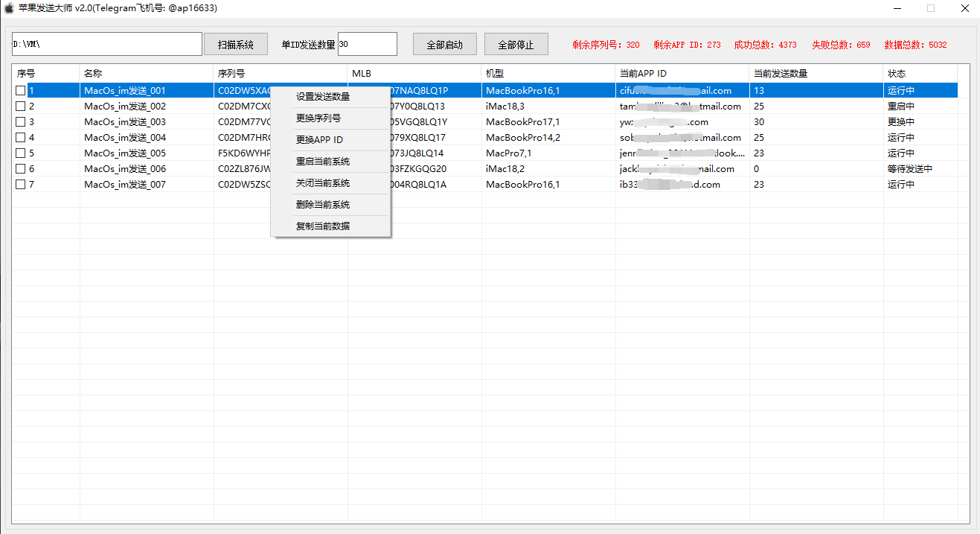The image size is (980, 534).
Task: Sort by 当前APP ID column header
Action: (x=682, y=74)
